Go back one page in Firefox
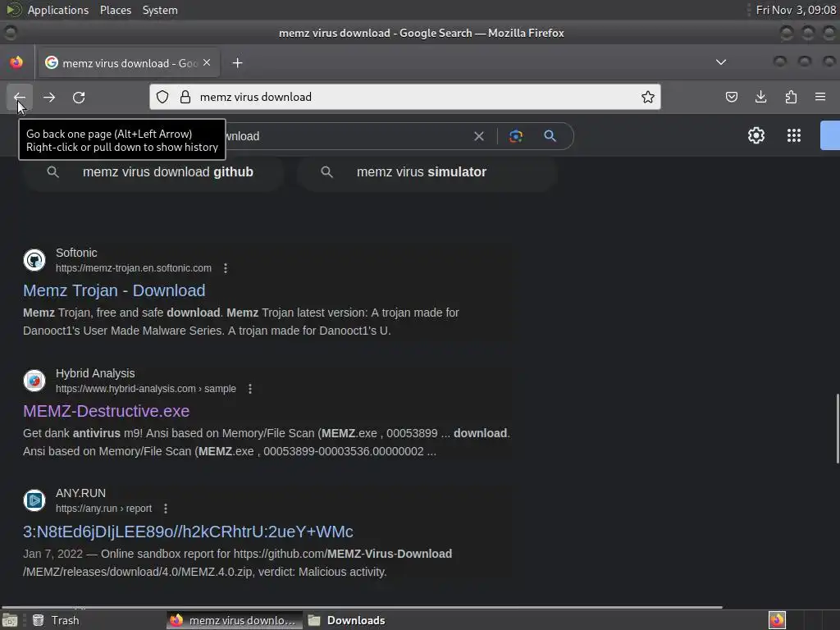 click(20, 97)
